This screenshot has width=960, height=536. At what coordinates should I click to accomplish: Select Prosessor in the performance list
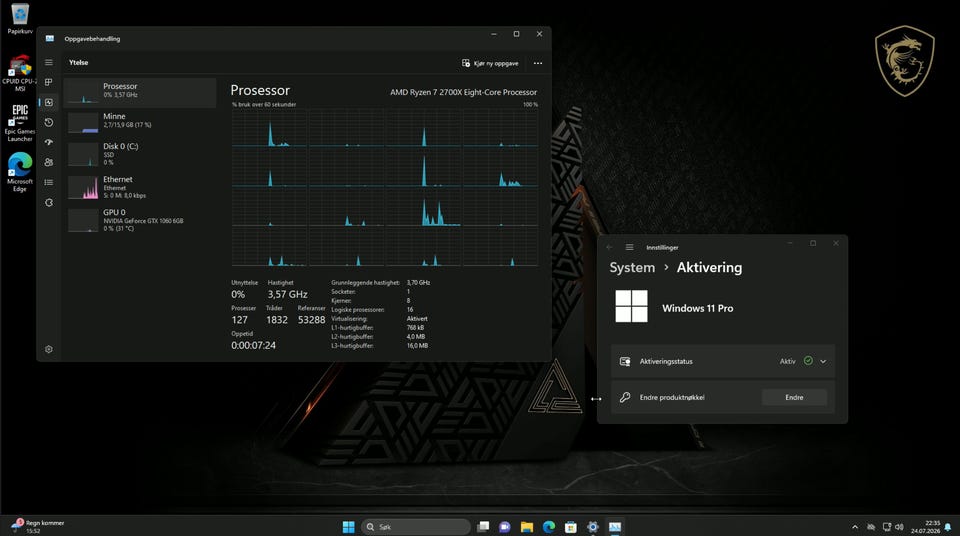[140, 92]
